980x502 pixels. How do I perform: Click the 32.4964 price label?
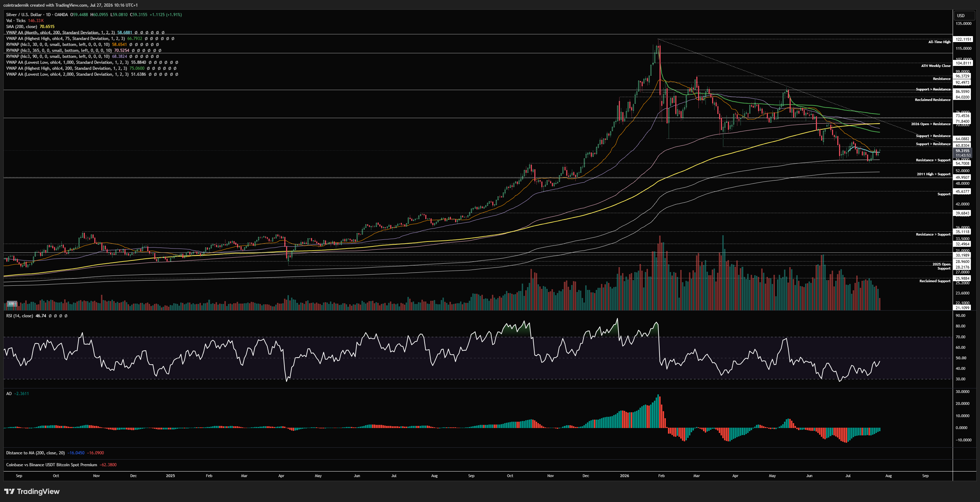click(x=962, y=244)
